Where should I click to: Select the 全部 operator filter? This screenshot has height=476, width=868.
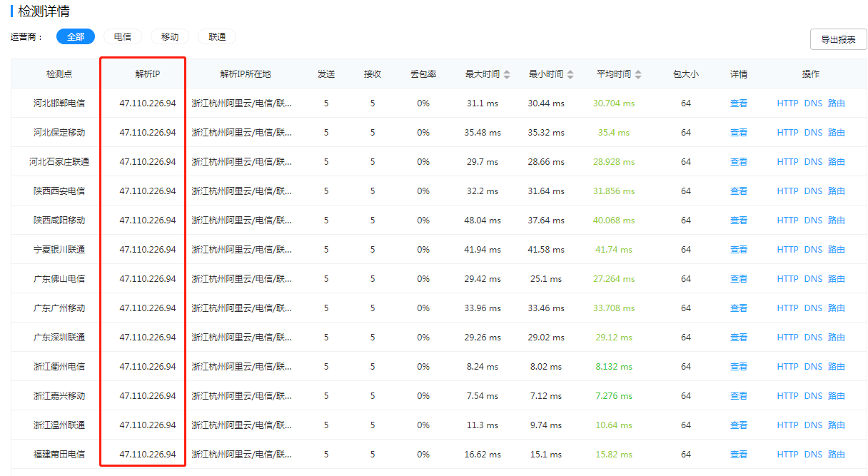point(76,37)
